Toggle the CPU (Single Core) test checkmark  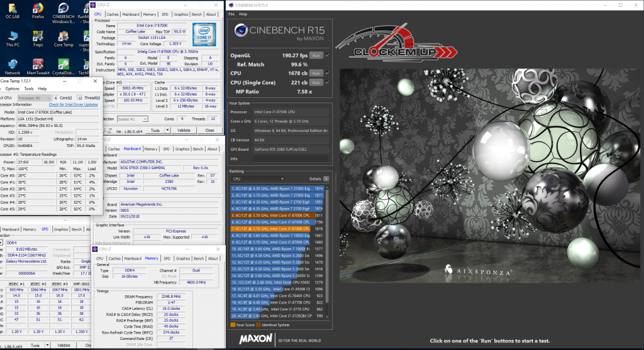coord(328,82)
